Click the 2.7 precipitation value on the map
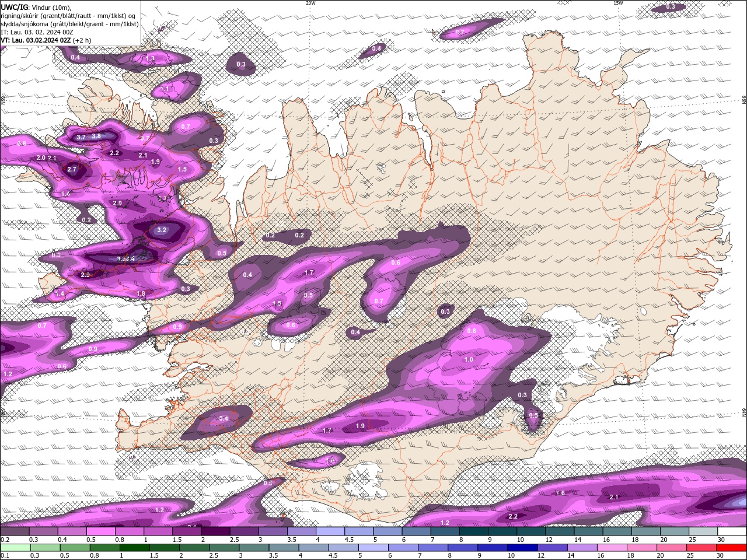The height and width of the screenshot is (560, 747). click(x=72, y=169)
